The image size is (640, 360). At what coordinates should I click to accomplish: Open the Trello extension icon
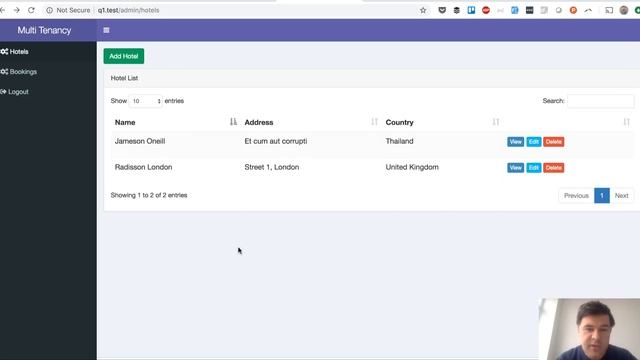pos(471,10)
